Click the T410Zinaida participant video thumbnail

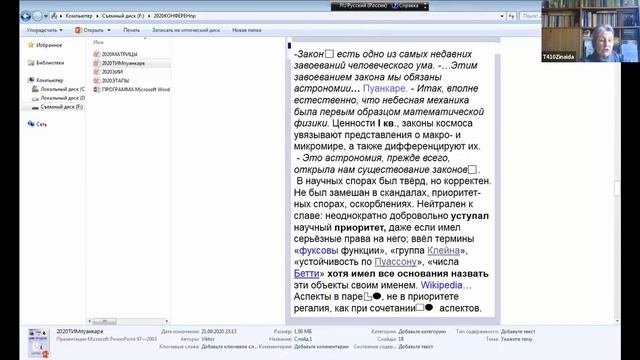pos(590,31)
